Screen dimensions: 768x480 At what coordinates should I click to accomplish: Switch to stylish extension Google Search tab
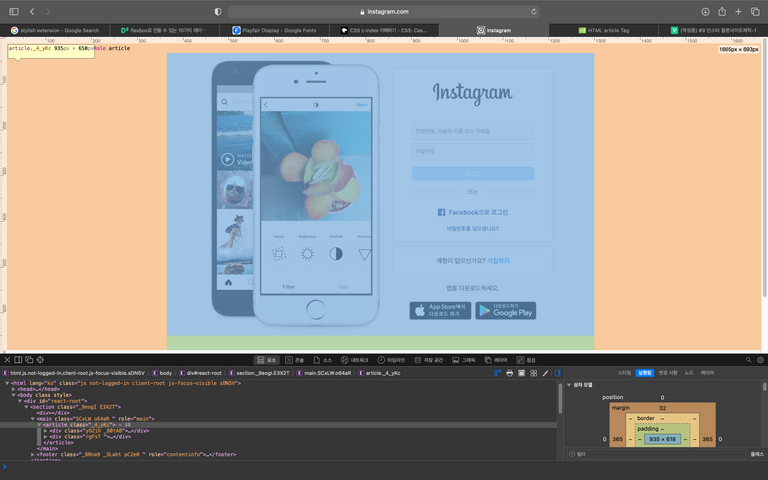click(55, 30)
